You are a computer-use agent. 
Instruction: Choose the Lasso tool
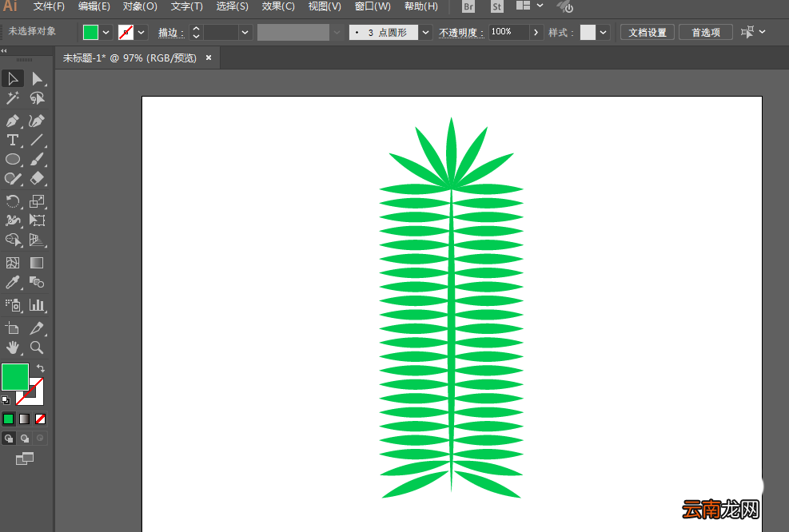coord(37,98)
